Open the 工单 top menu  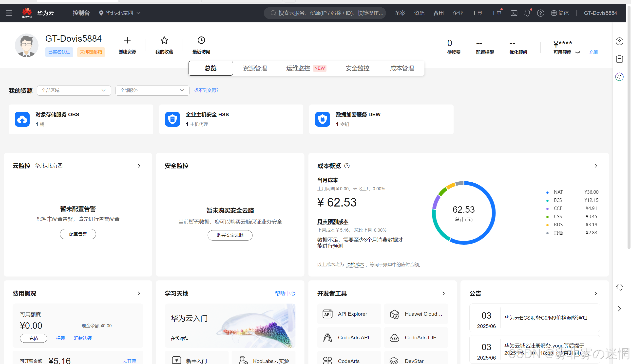tap(496, 13)
